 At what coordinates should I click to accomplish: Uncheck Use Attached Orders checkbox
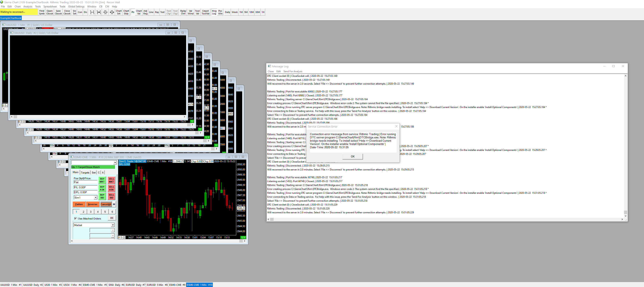click(76, 219)
